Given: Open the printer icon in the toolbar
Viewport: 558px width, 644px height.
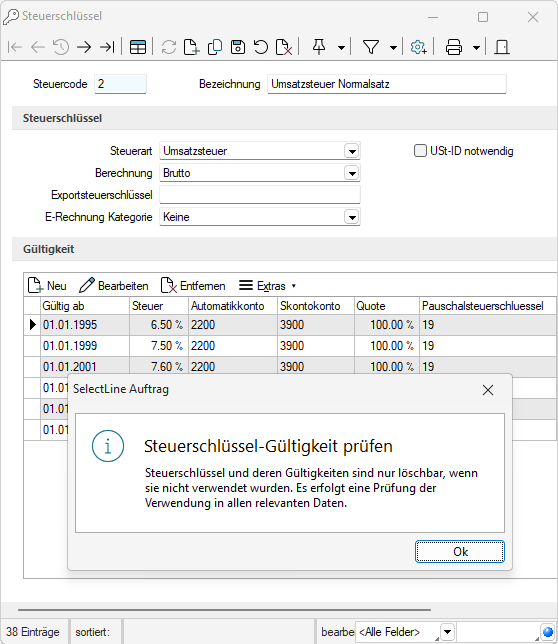Looking at the screenshot, I should [454, 47].
